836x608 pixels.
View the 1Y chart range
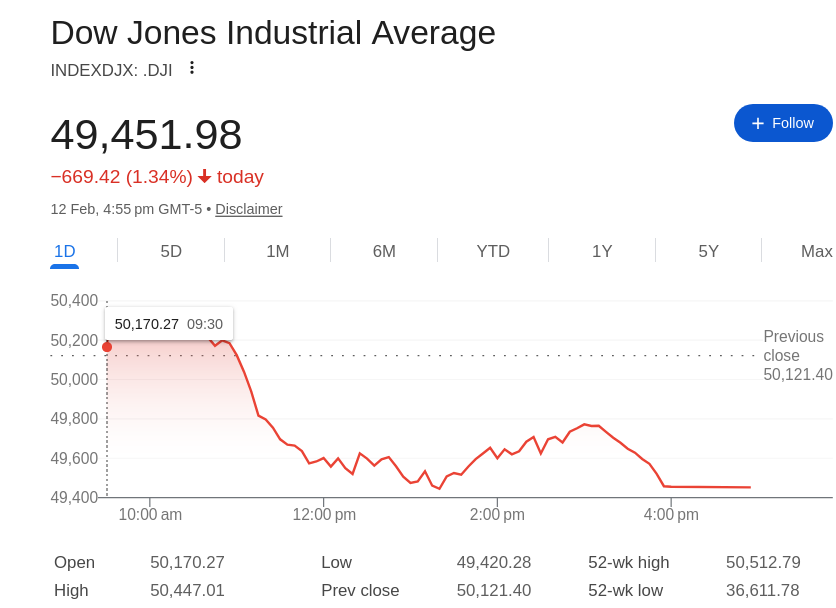[602, 251]
